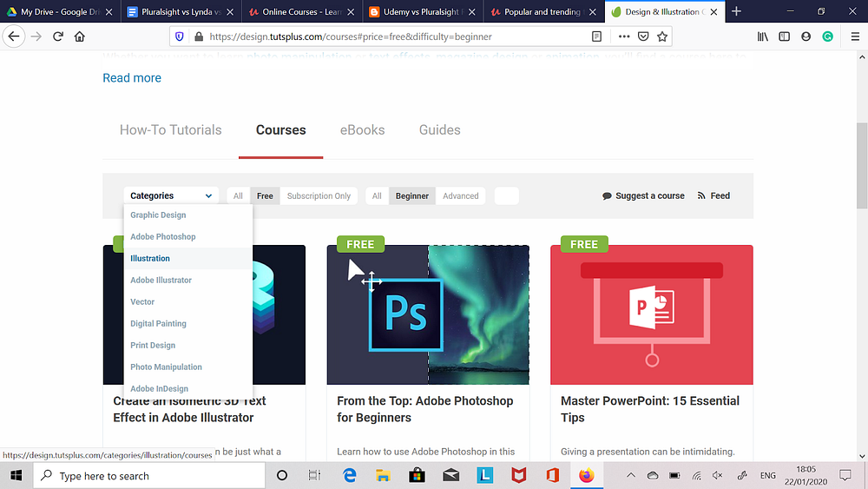Click Firefox icon on taskbar
Viewport: 868px width, 489px height.
[x=586, y=476]
